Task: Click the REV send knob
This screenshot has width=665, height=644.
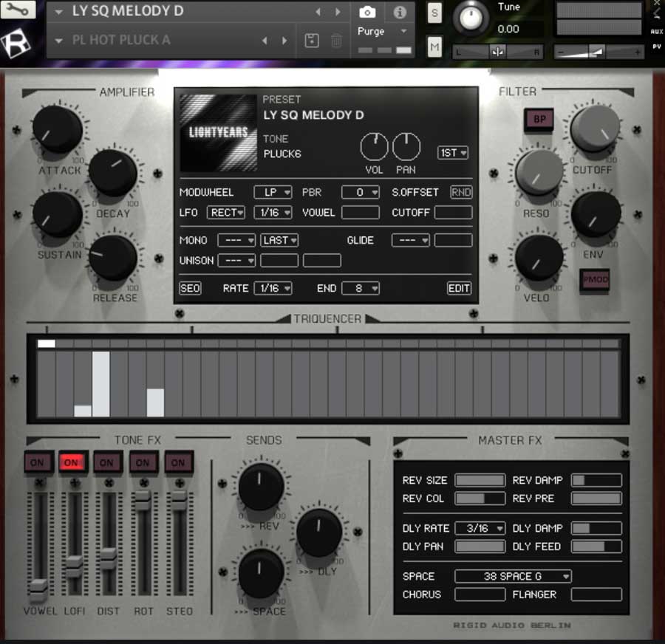Action: 261,487
